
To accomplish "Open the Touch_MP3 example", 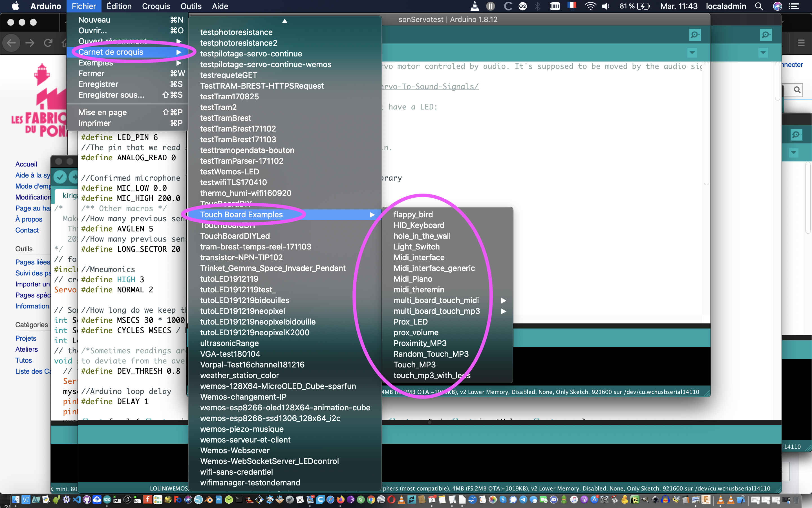I will [447, 365].
